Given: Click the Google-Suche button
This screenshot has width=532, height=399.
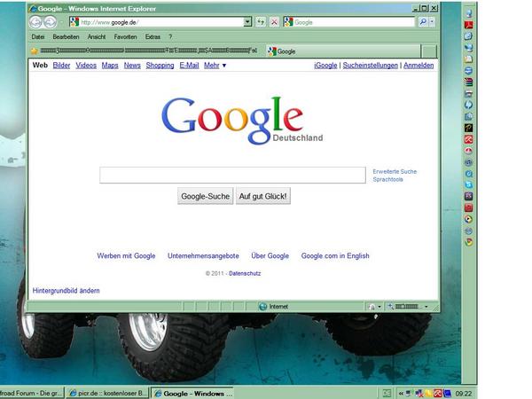Looking at the screenshot, I should [x=206, y=196].
